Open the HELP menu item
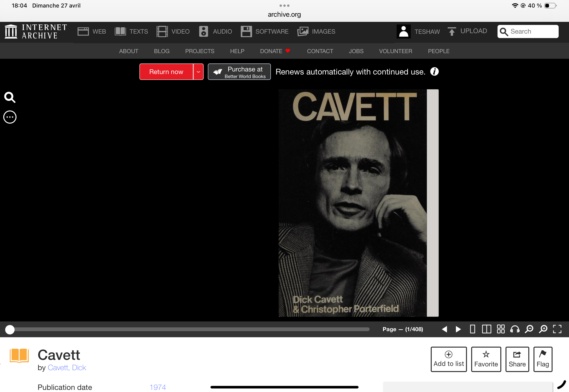 tap(237, 51)
